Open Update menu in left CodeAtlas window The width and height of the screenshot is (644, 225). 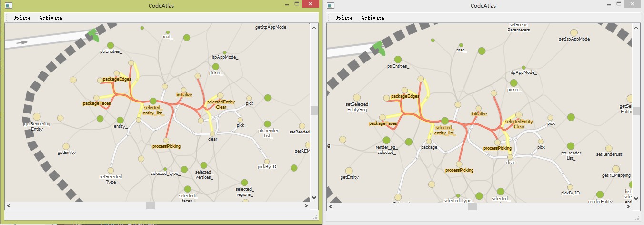tap(21, 18)
